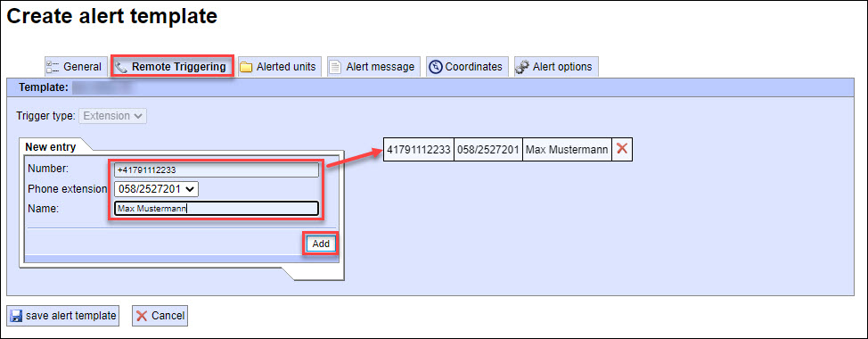Select the 41791112233 table cell
868x339 pixels.
pyautogui.click(x=419, y=150)
